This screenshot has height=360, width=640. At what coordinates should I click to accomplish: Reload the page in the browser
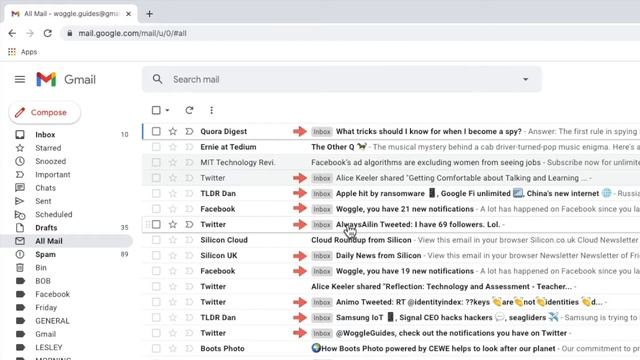pos(48,33)
